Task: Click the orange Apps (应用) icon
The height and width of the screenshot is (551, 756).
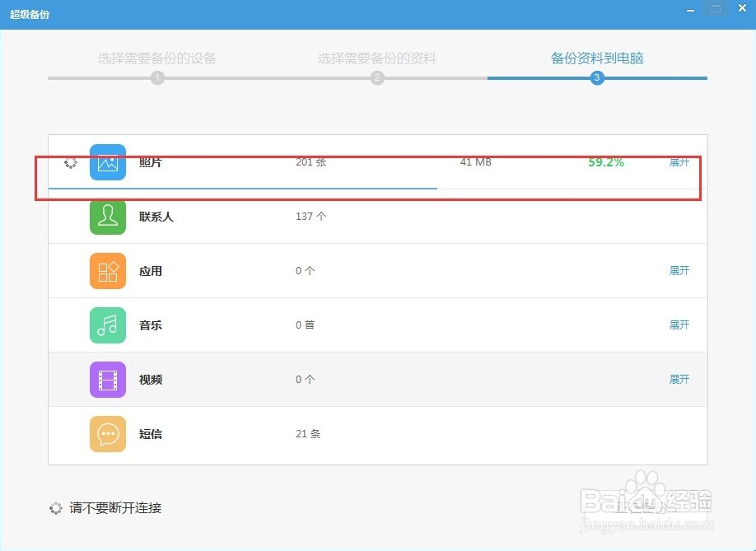Action: pos(108,271)
